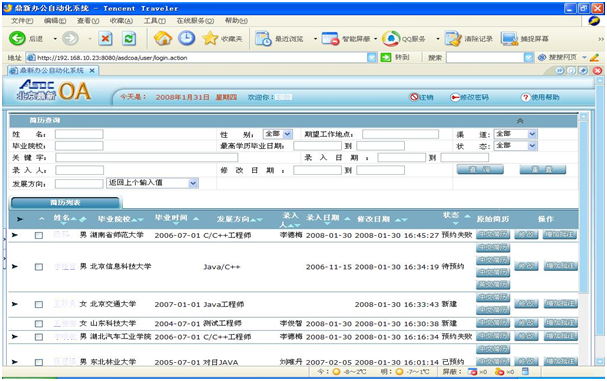
Task: Click the green Refresh page icon
Action: [x=129, y=38]
